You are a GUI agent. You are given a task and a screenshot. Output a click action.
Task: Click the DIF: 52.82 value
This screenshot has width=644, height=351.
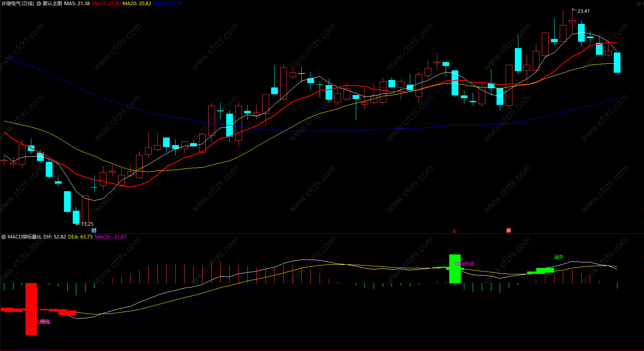tap(55, 237)
